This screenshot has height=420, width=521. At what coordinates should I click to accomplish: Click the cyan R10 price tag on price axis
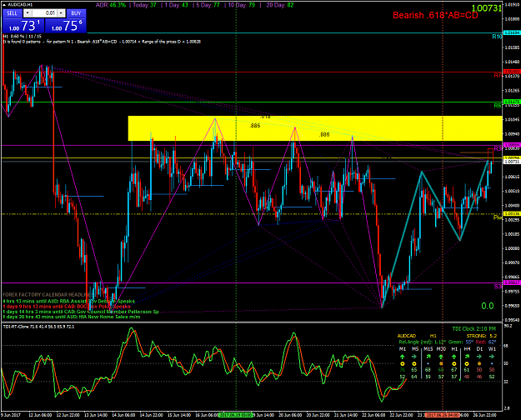click(x=512, y=32)
